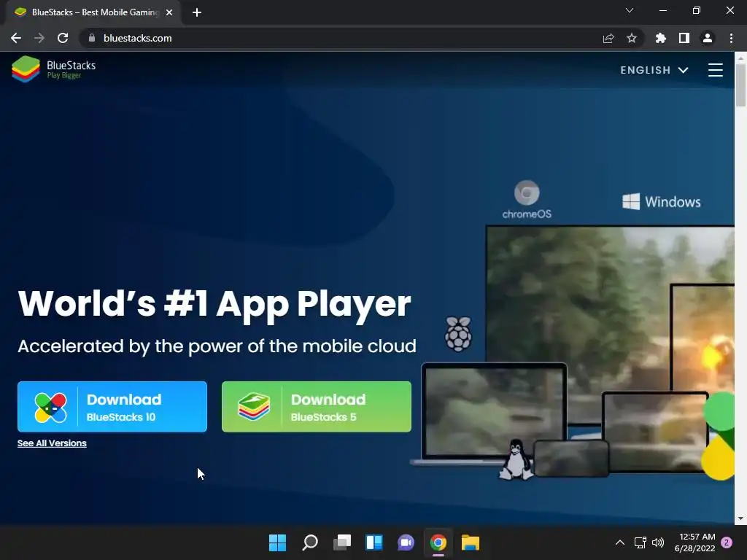The image size is (747, 560).
Task: Click the browser forward arrow
Action: (x=39, y=38)
